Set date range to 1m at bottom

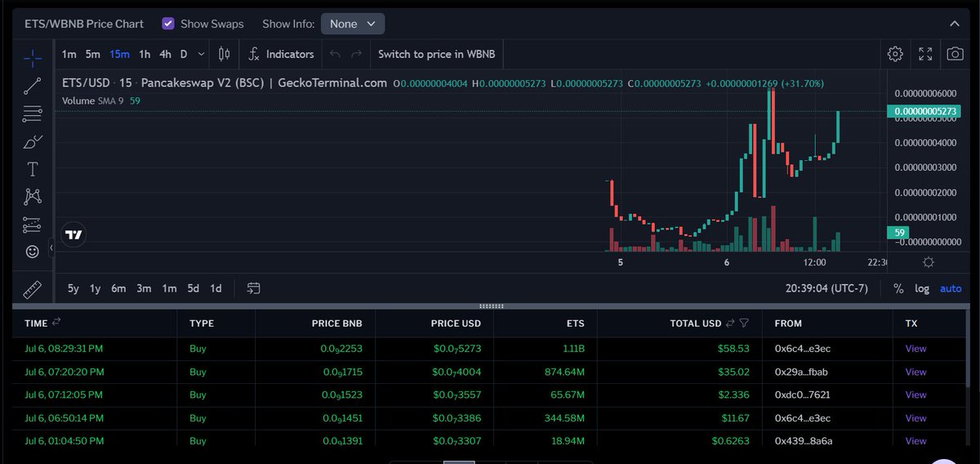pyautogui.click(x=169, y=288)
